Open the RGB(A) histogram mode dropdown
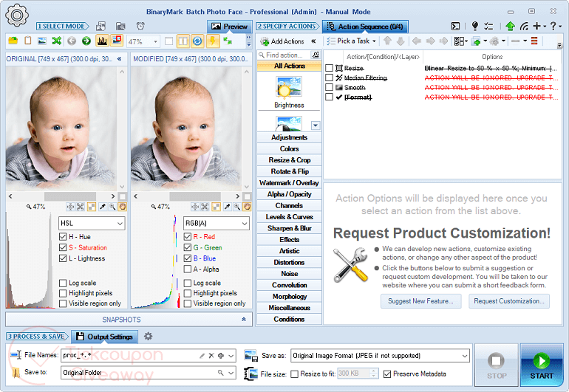Image resolution: width=569 pixels, height=392 pixels. tap(217, 224)
